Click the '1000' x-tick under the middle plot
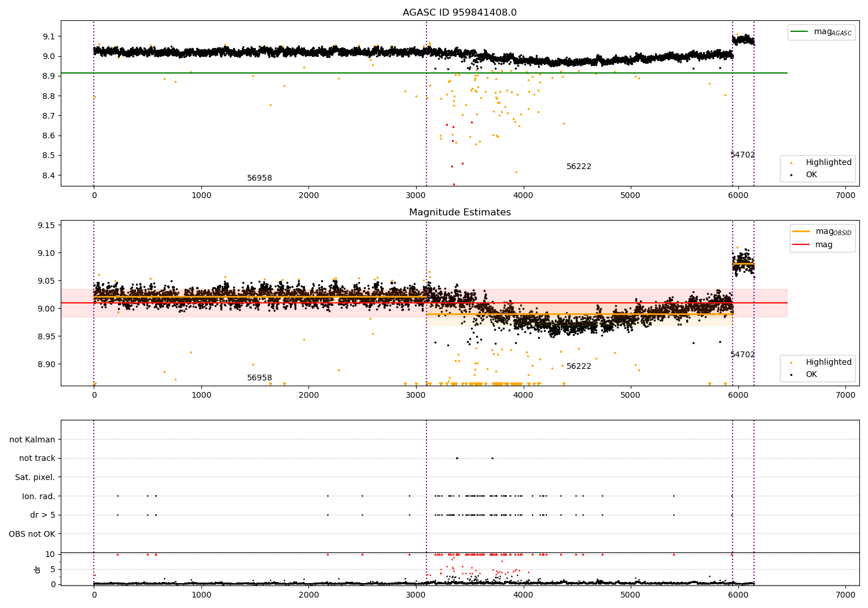The image size is (868, 608). pos(201,395)
